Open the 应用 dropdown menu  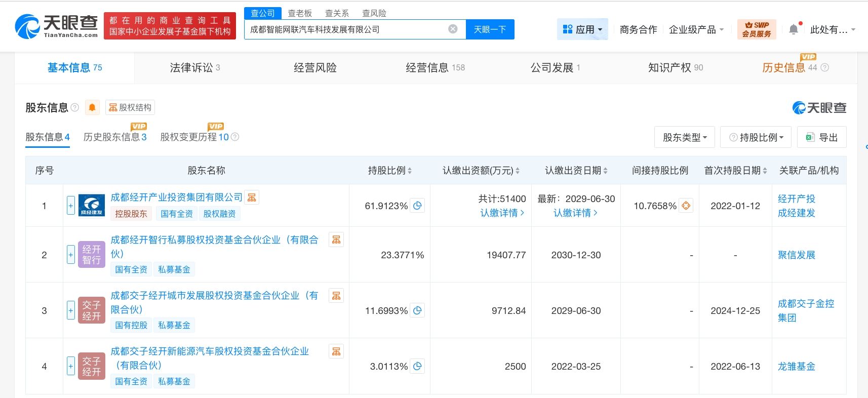tap(582, 29)
